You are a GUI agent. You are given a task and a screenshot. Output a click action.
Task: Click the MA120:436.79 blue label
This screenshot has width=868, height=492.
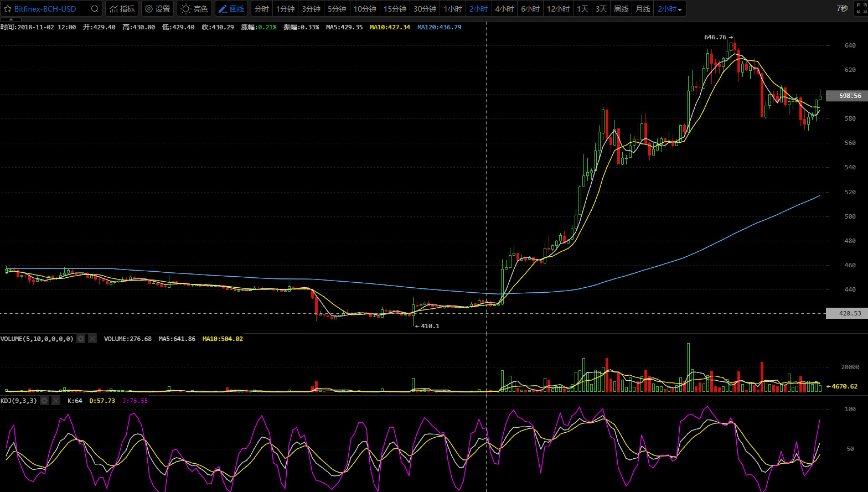tap(439, 27)
